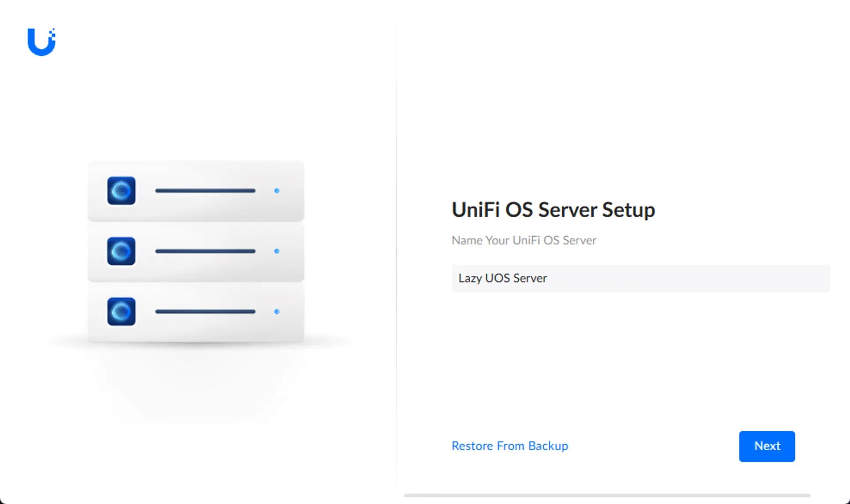Click the server name input field

tap(641, 278)
